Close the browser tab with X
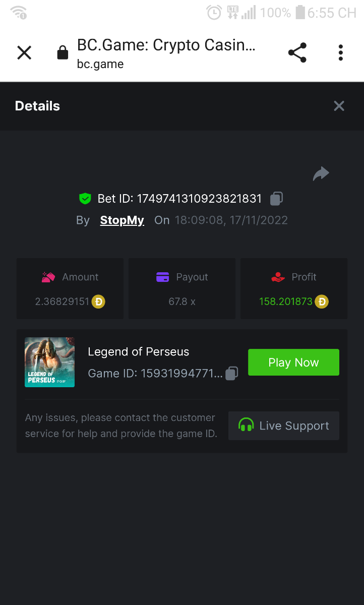364x605 pixels. pos(24,52)
